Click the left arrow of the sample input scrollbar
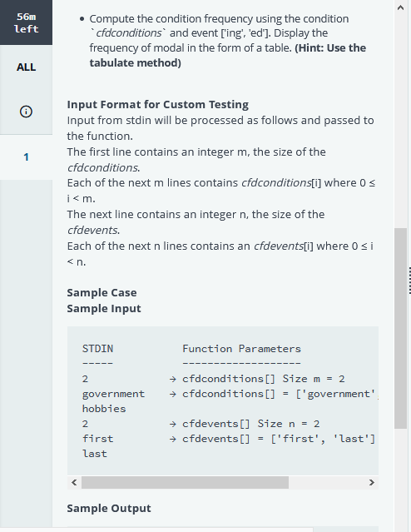This screenshot has height=532, width=411. [x=74, y=482]
